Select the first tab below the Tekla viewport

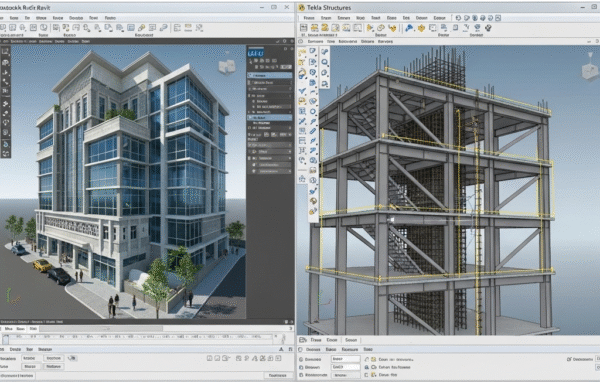coord(316,340)
